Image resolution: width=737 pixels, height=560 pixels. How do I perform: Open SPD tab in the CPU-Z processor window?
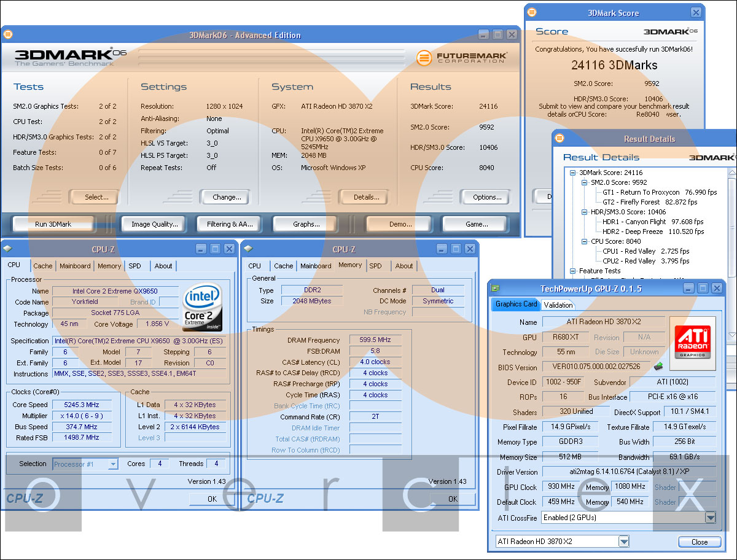tap(135, 266)
